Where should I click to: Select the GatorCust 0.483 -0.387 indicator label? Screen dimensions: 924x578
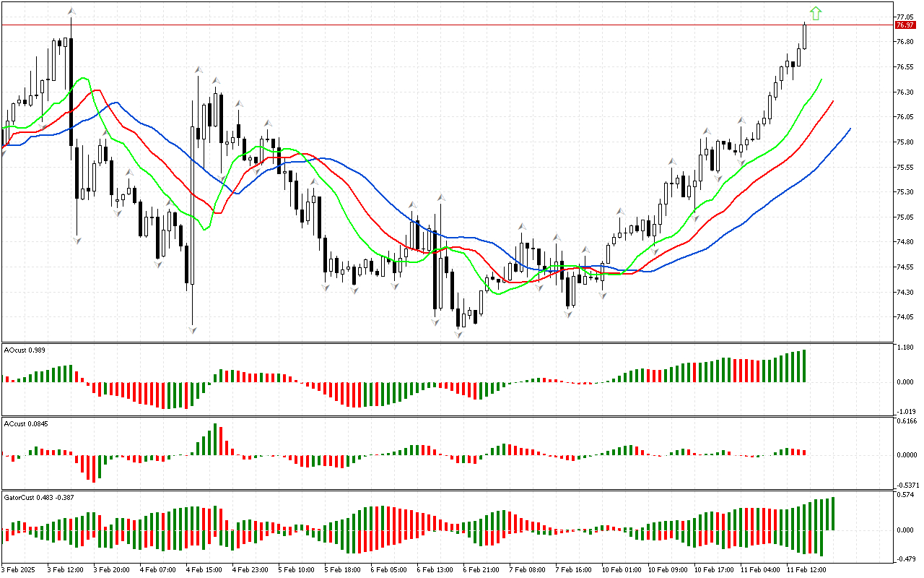click(x=40, y=497)
